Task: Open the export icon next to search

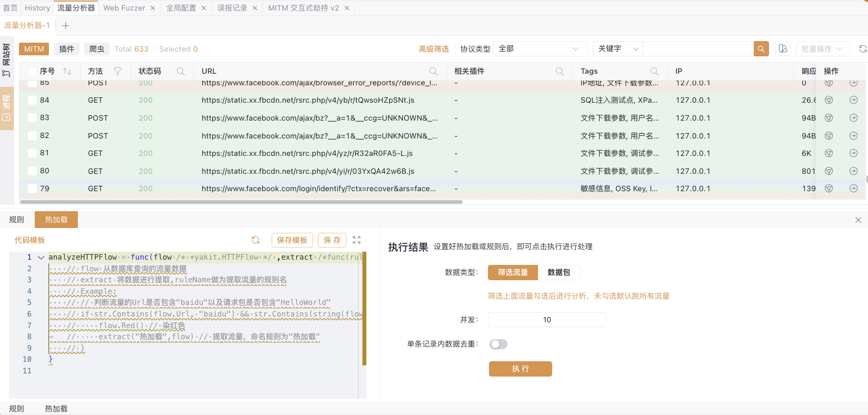Action: pyautogui.click(x=783, y=49)
